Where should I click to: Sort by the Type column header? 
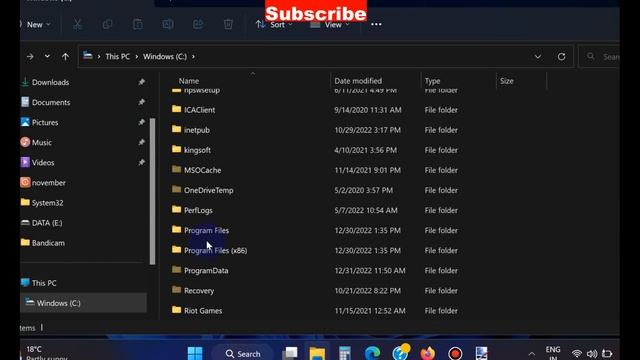click(x=432, y=81)
